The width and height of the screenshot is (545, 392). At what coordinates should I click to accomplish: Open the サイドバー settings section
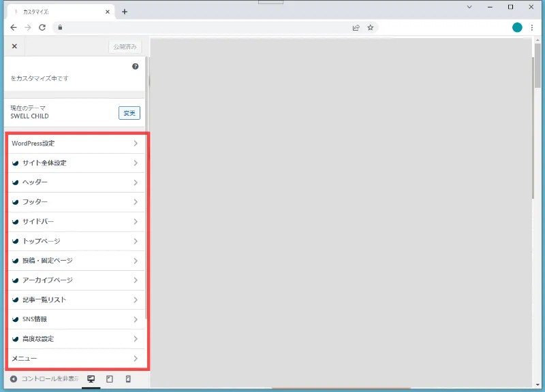pyautogui.click(x=76, y=221)
